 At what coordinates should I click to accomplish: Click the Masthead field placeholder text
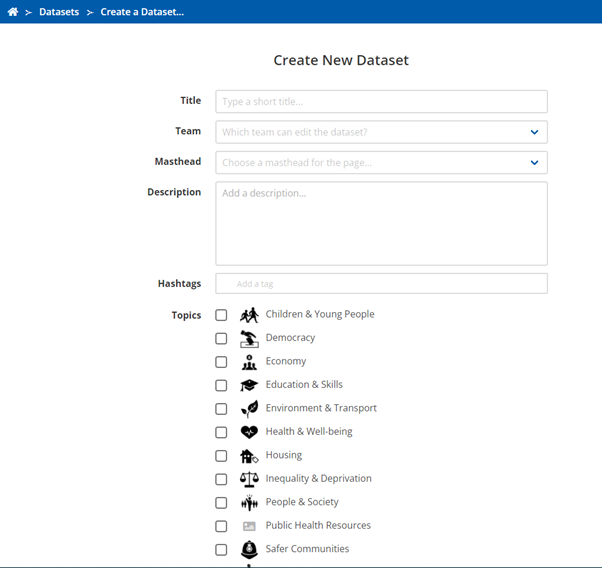(x=297, y=162)
